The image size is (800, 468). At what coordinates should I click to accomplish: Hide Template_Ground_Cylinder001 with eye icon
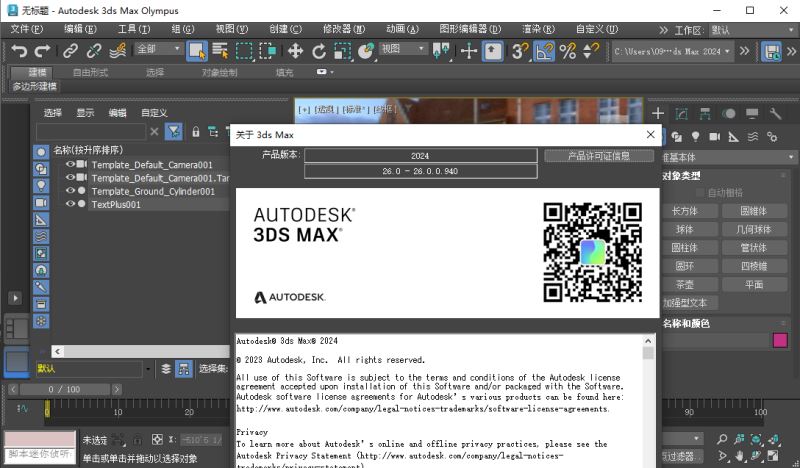[70, 191]
